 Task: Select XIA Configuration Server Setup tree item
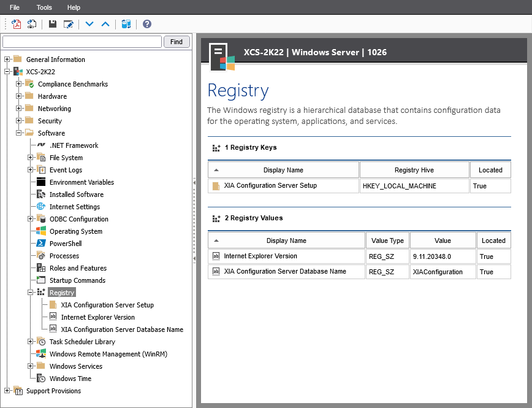(107, 305)
